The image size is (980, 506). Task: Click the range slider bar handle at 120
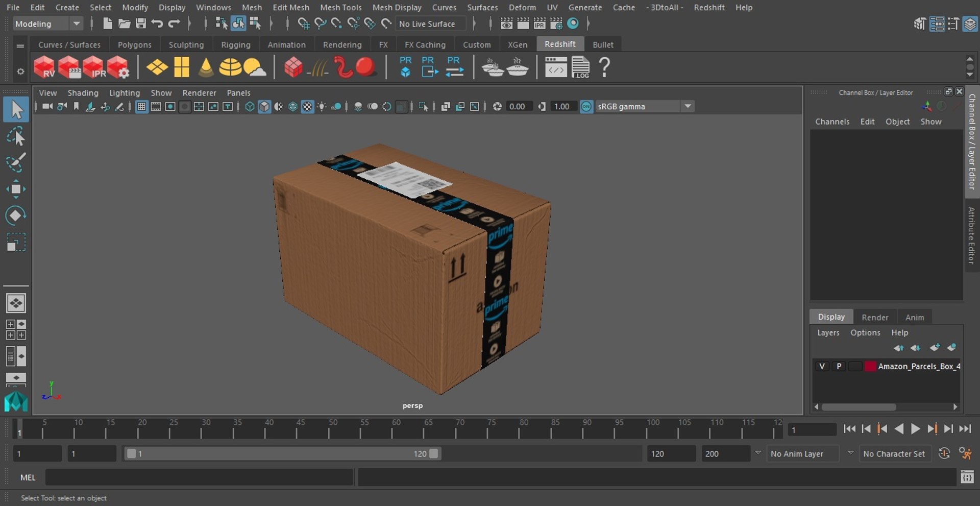(433, 453)
